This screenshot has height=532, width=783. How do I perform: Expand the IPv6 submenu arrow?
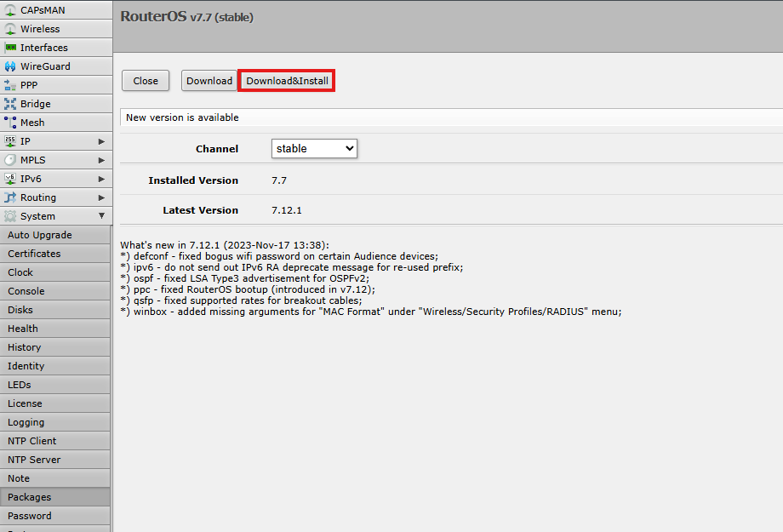coord(101,179)
